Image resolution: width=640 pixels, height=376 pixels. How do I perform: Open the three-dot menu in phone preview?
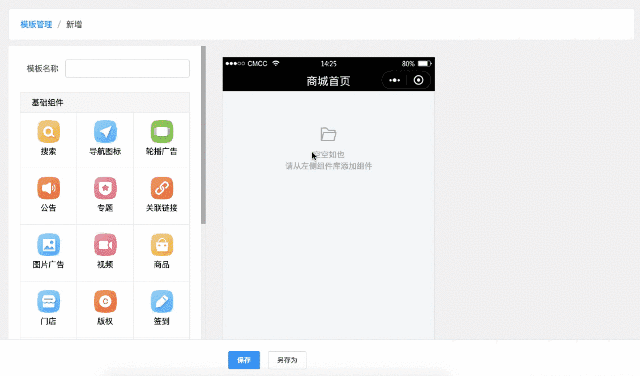tap(394, 80)
